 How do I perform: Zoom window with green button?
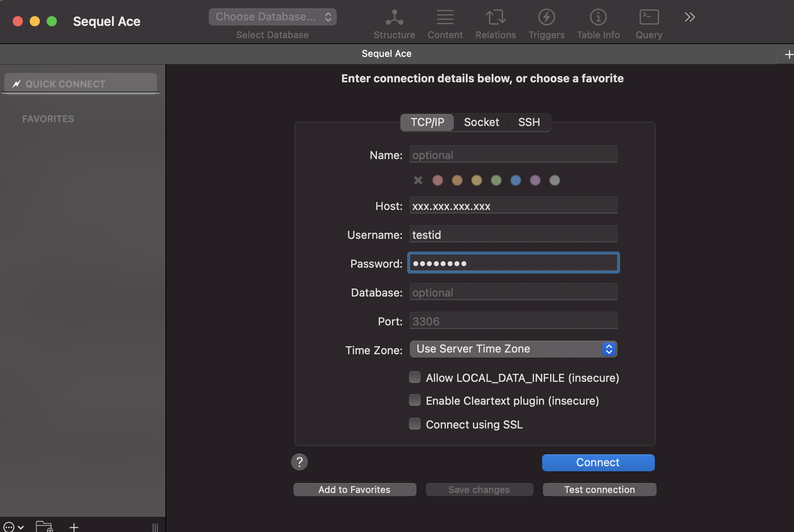52,21
